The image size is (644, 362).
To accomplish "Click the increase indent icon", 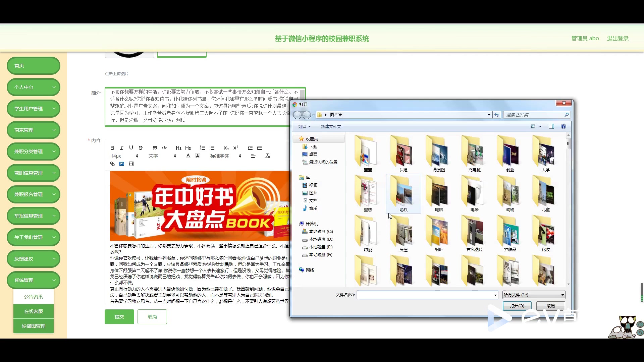I will (x=260, y=148).
